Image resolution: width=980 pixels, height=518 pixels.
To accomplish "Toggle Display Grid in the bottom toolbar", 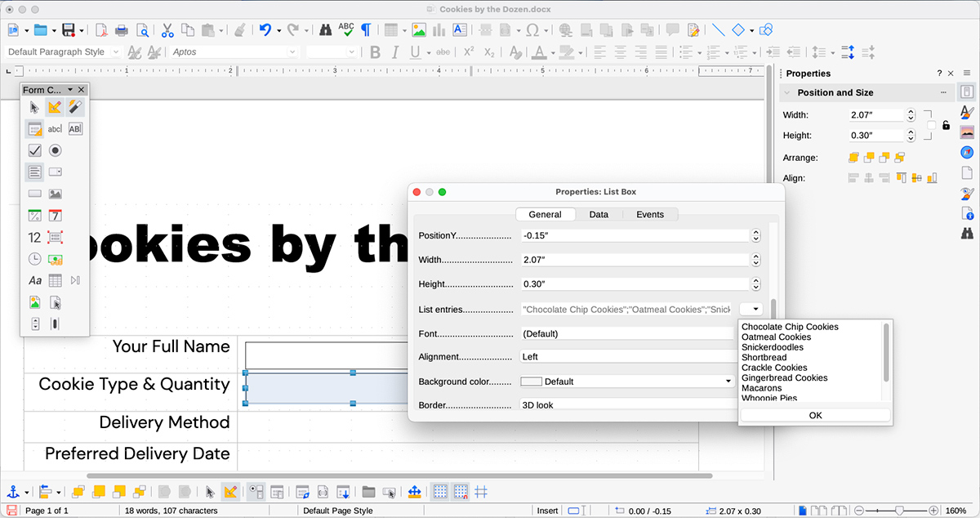I will click(x=439, y=491).
